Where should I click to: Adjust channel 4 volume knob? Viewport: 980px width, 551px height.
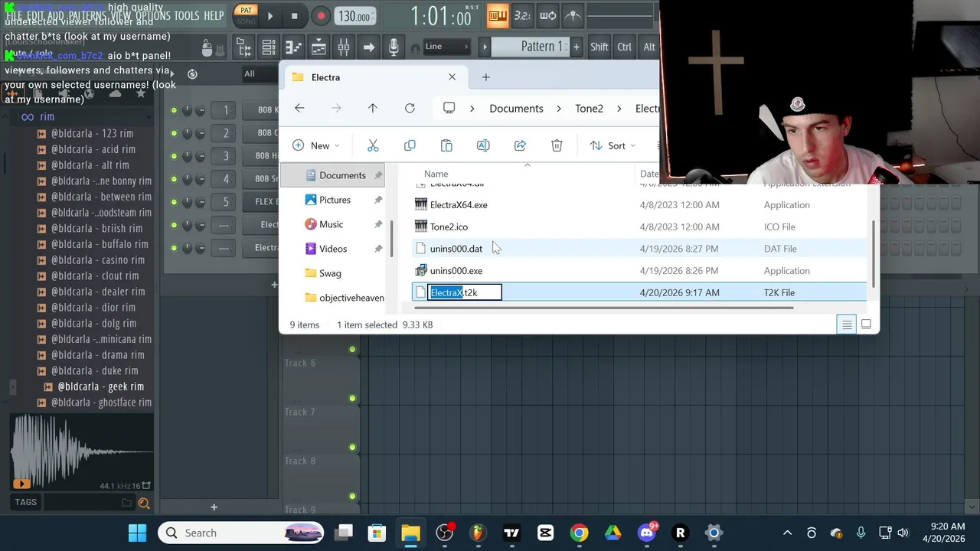click(200, 179)
